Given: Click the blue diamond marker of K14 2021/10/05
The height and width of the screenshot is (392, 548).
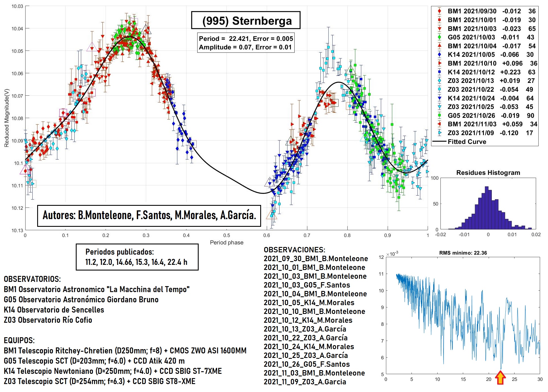Looking at the screenshot, I should tap(439, 54).
